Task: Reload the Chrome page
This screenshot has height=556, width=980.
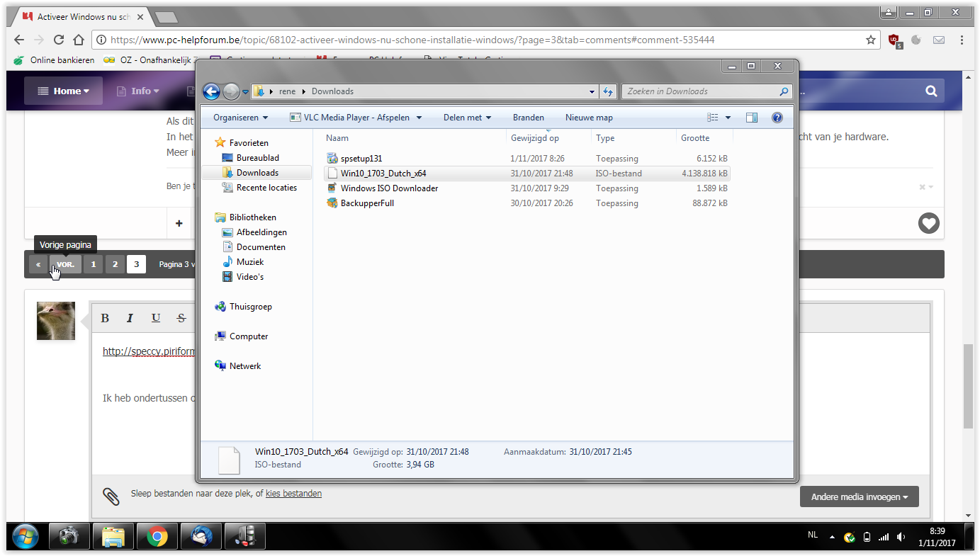Action: [x=59, y=40]
